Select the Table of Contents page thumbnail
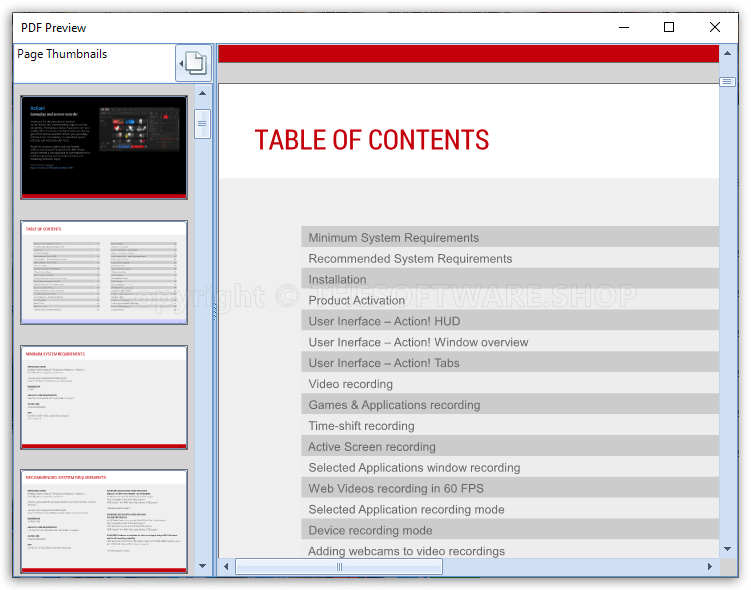751x590 pixels. pos(104,272)
